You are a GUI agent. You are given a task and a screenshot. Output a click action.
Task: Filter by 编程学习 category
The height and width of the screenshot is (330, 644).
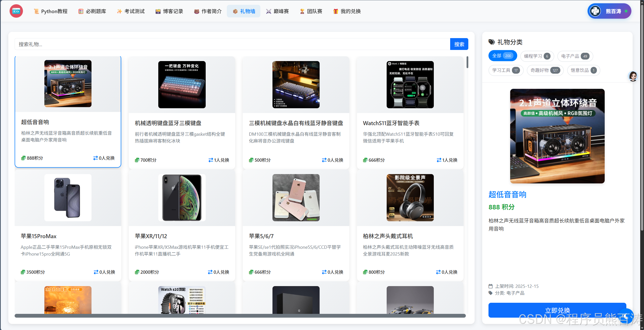click(x=537, y=56)
